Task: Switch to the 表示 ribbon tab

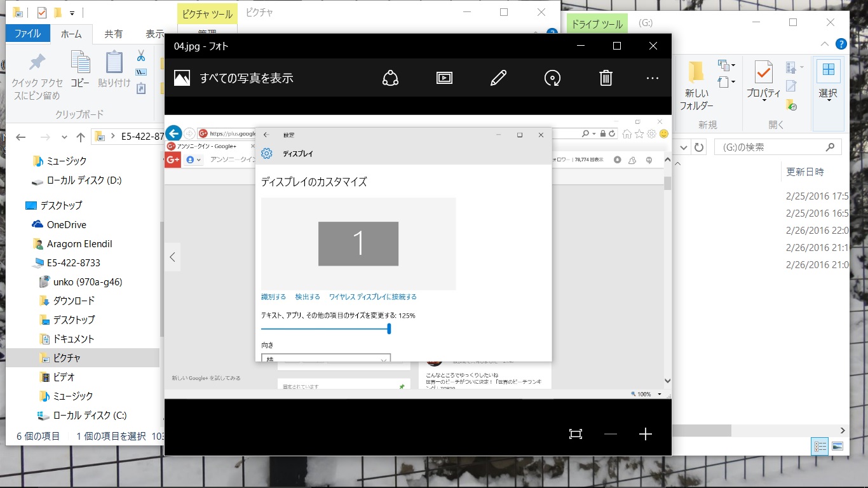Action: pyautogui.click(x=154, y=34)
